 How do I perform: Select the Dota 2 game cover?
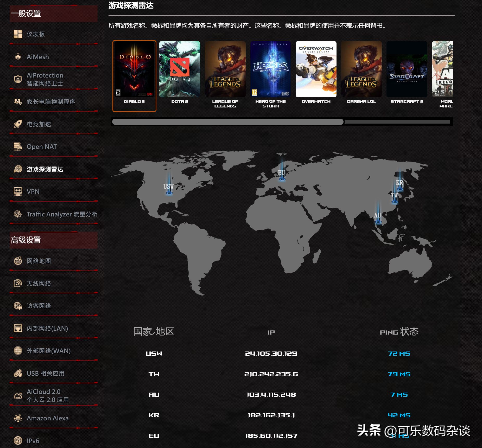tap(180, 69)
